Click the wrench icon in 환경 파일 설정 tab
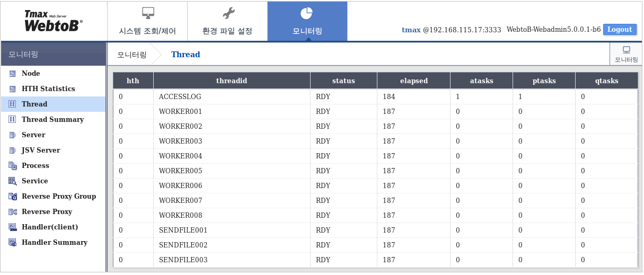The width and height of the screenshot is (644, 275). tap(228, 13)
